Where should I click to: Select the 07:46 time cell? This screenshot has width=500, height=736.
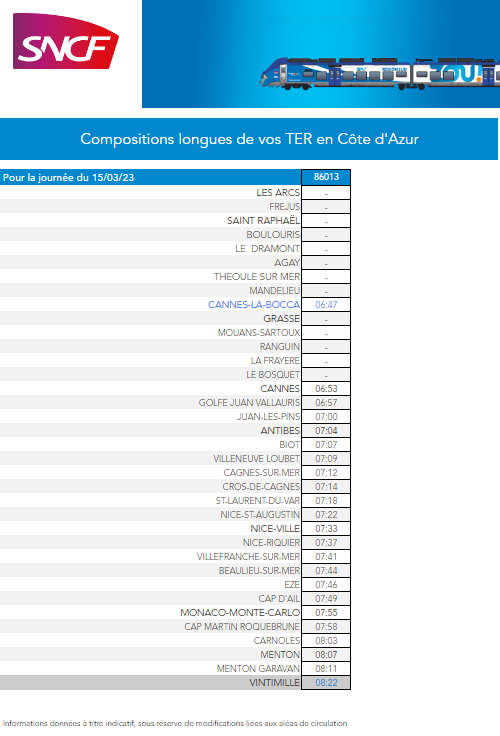(x=326, y=584)
